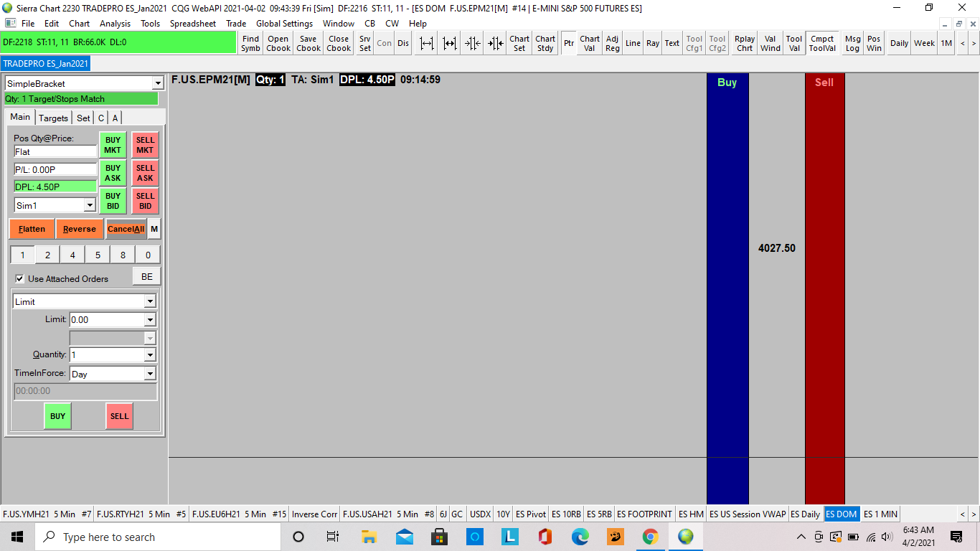This screenshot has height=551, width=980.
Task: Expand the Limit order type dropdown
Action: [x=150, y=302]
